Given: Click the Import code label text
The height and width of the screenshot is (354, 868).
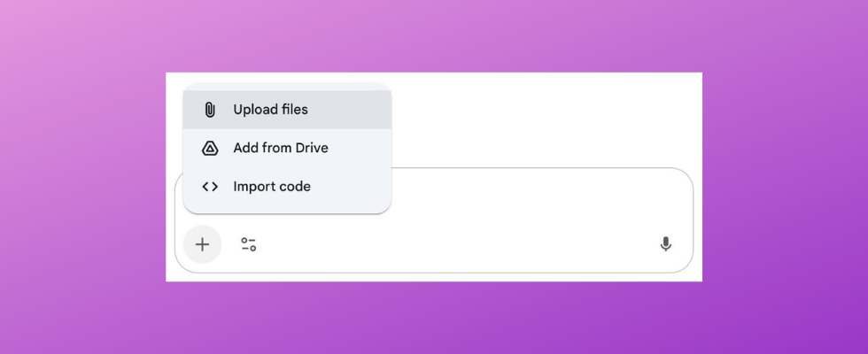Looking at the screenshot, I should click(x=272, y=187).
